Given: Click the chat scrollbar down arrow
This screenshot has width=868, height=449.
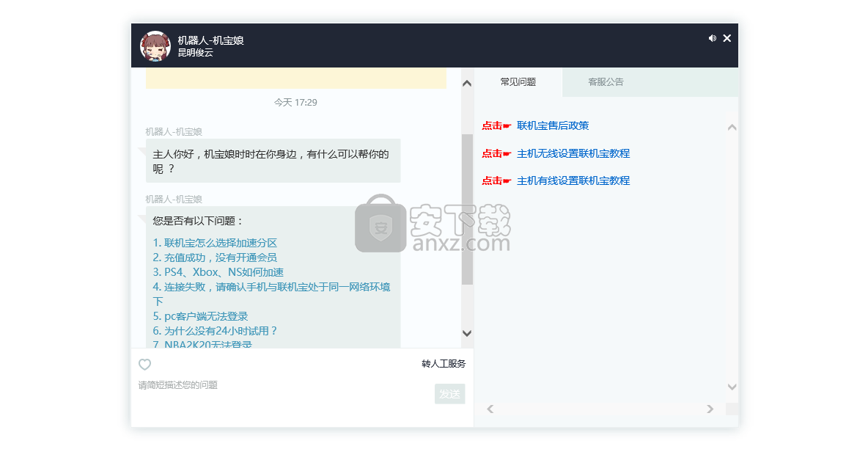Looking at the screenshot, I should point(467,333).
